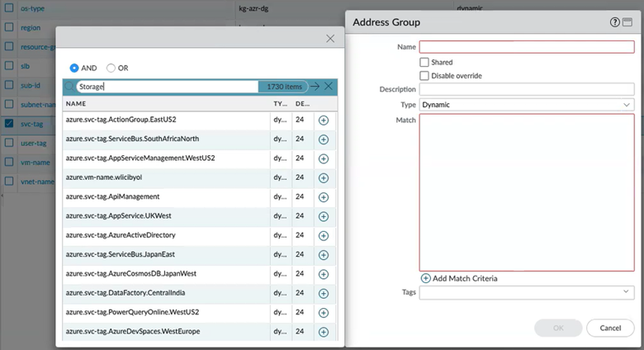Click into the Name input field
This screenshot has height=350, width=644.
coord(526,47)
